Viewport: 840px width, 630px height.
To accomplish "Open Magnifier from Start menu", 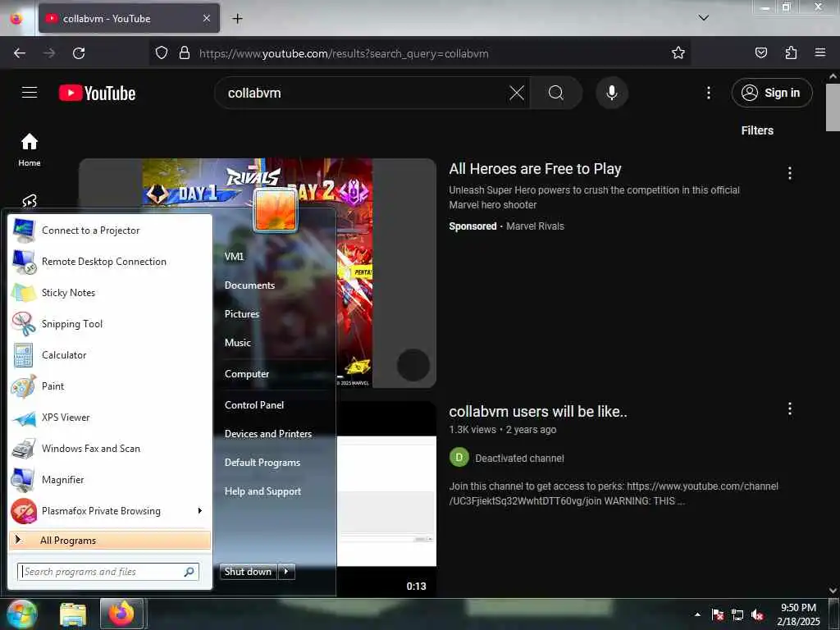I will (110, 479).
